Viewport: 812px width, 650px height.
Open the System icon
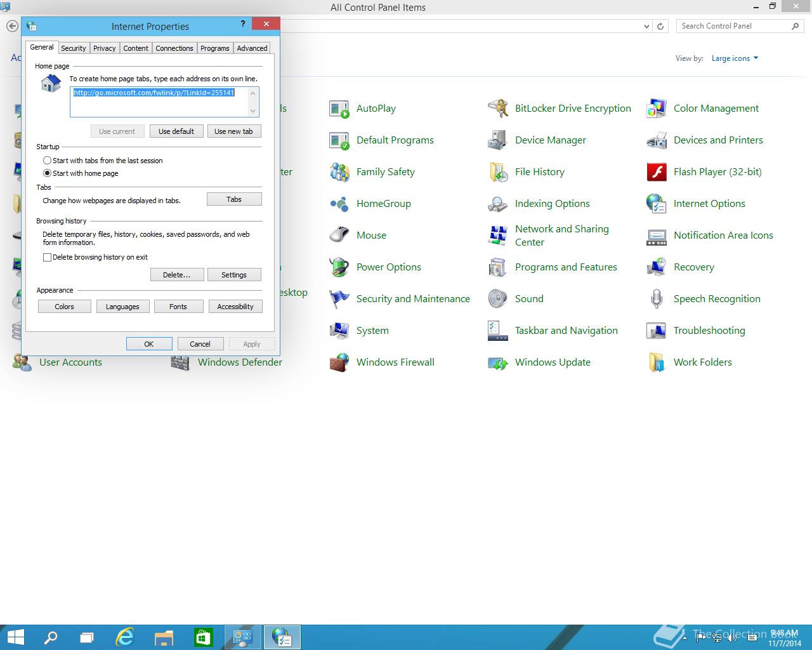[339, 331]
